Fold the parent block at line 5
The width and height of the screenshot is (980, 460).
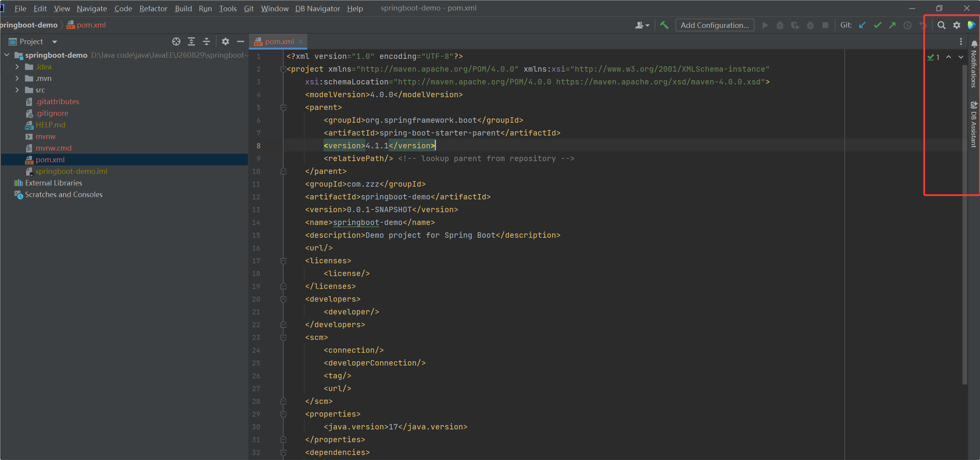click(x=283, y=108)
